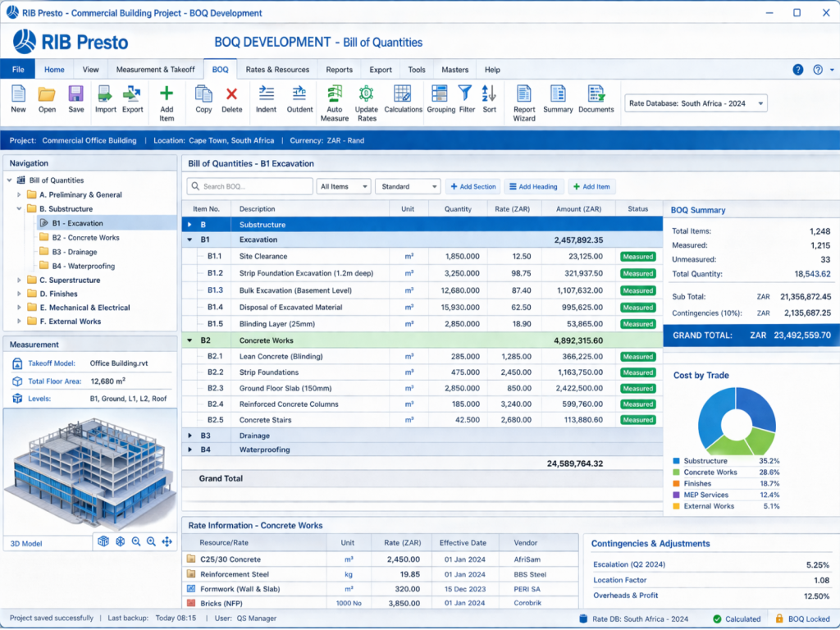840x630 pixels.
Task: Click the Add Heading button
Action: [x=533, y=186]
